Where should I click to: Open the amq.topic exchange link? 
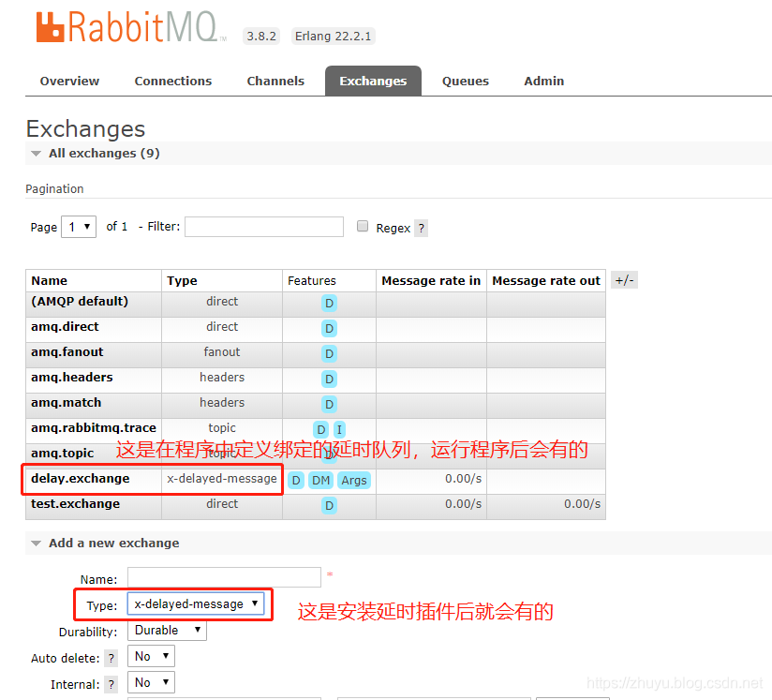pyautogui.click(x=63, y=454)
